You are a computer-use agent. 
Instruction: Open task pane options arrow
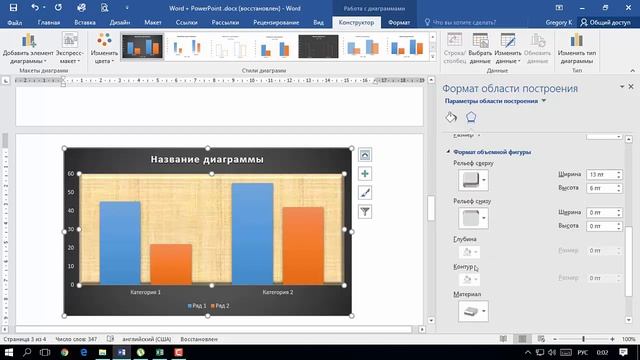coord(622,87)
